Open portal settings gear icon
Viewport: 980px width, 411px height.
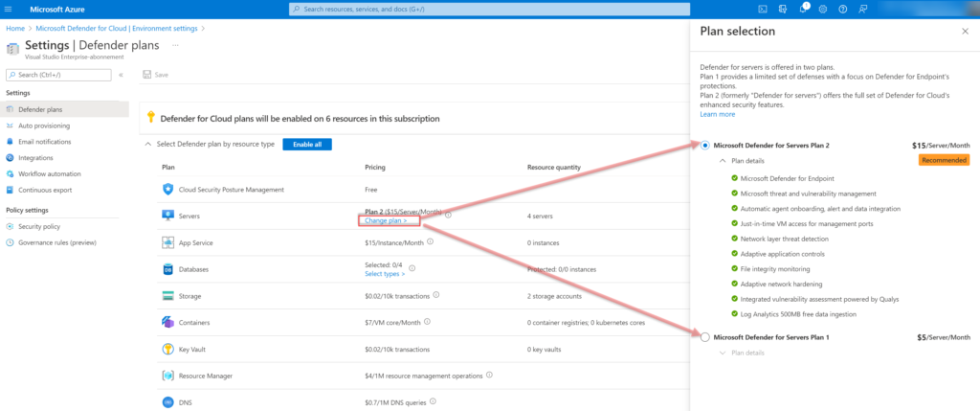[x=823, y=9]
